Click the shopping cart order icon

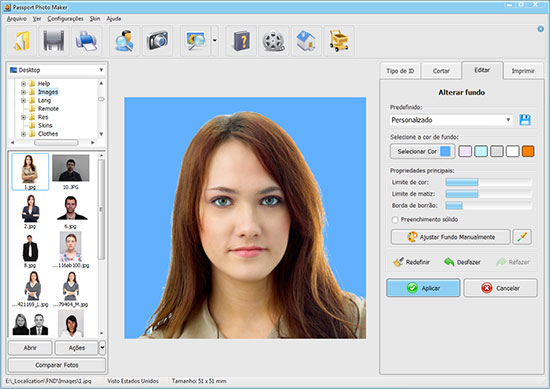339,41
